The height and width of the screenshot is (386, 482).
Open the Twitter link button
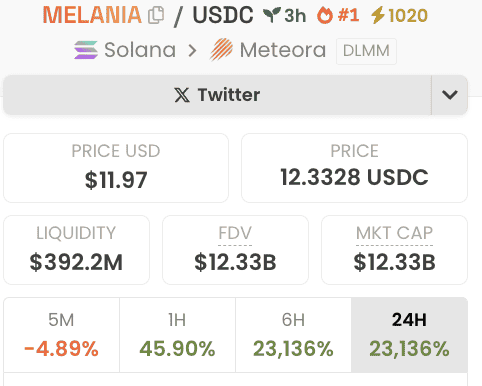pos(217,95)
